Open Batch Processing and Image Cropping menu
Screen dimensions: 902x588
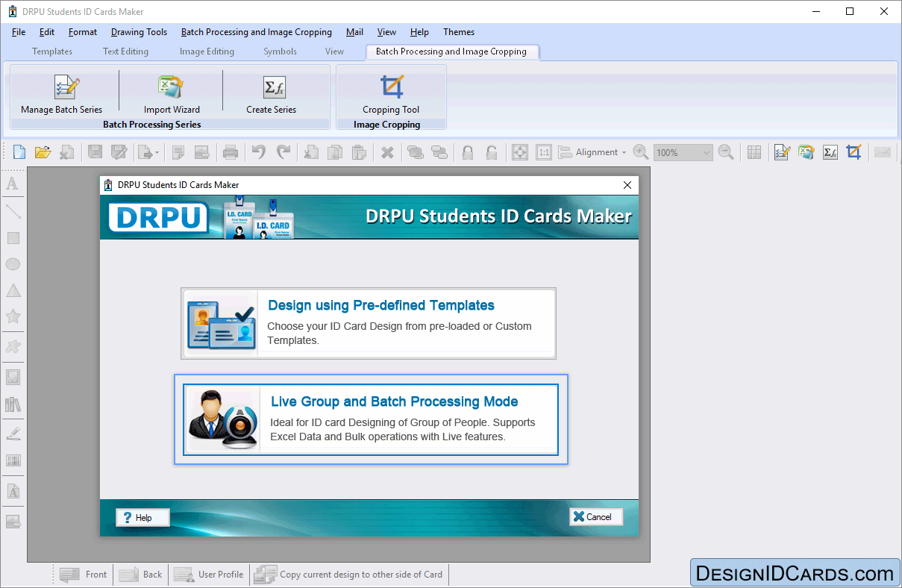[256, 32]
